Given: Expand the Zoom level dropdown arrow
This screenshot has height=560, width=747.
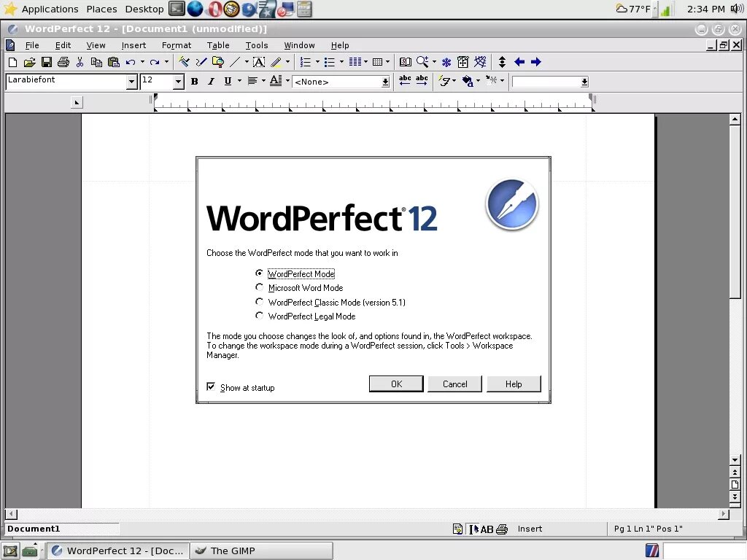Looking at the screenshot, I should pyautogui.click(x=434, y=62).
